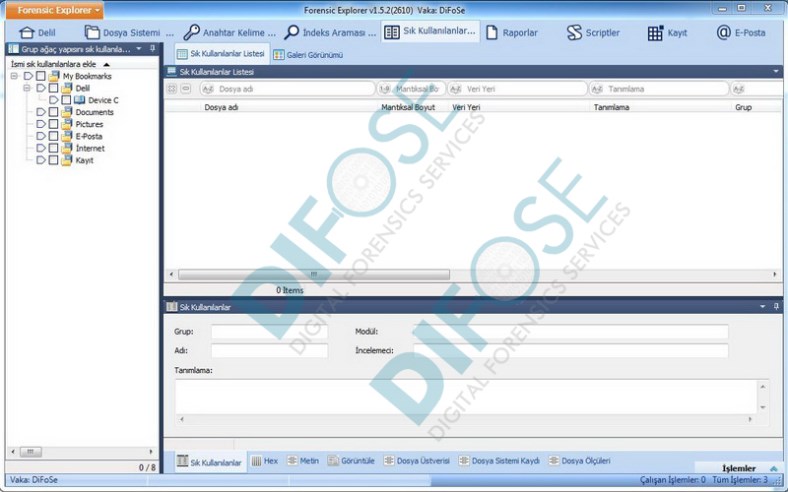Click into the Grup input field
The width and height of the screenshot is (788, 492).
(269, 331)
